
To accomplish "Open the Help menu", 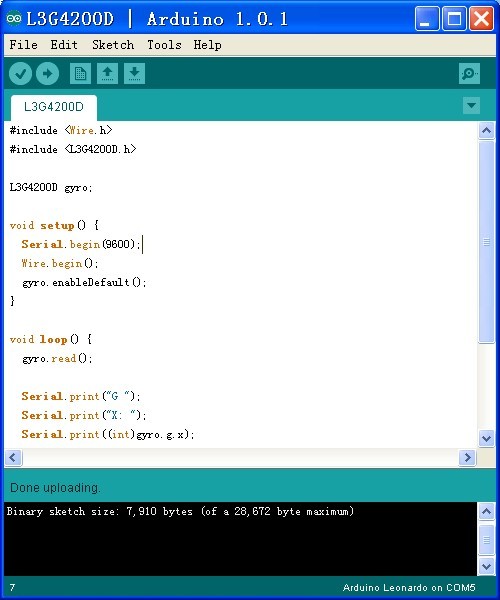I will click(x=207, y=45).
